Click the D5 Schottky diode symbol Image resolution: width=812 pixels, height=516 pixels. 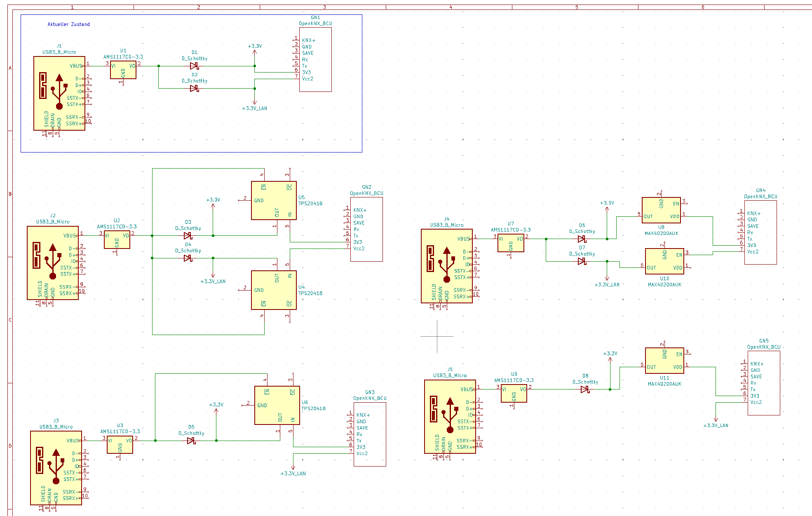click(191, 441)
